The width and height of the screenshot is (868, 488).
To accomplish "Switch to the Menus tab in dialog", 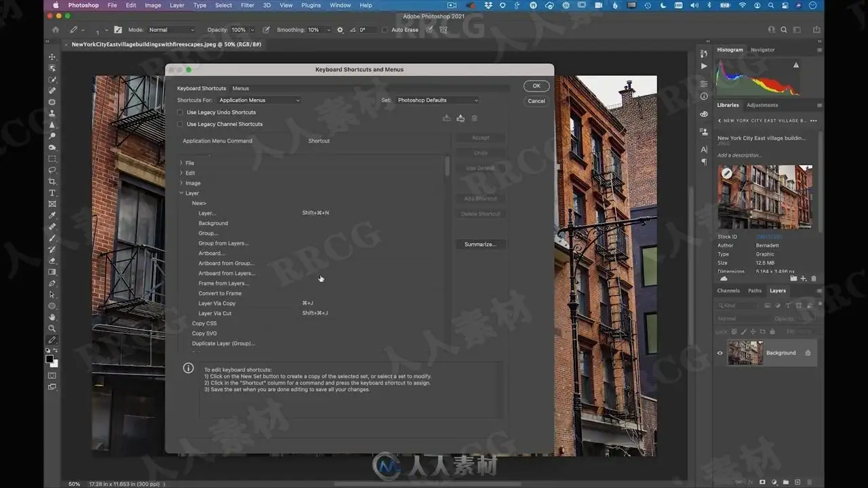I will pyautogui.click(x=241, y=88).
